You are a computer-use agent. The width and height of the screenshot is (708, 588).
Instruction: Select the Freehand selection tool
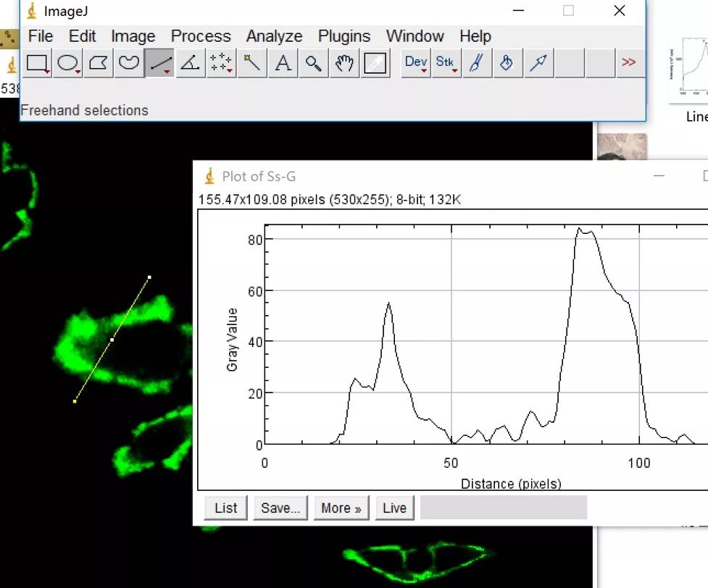pos(129,63)
